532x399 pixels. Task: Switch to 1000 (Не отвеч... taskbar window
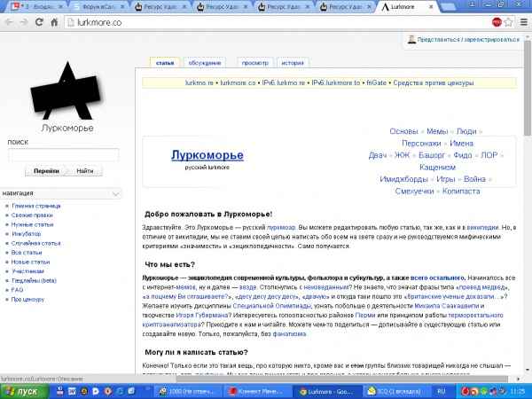pyautogui.click(x=188, y=392)
